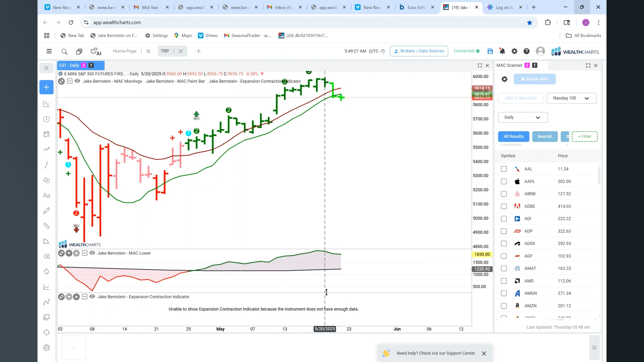This screenshot has height=362, width=644.
Task: Collapse the main chart indicator legend
Action: 69,81
